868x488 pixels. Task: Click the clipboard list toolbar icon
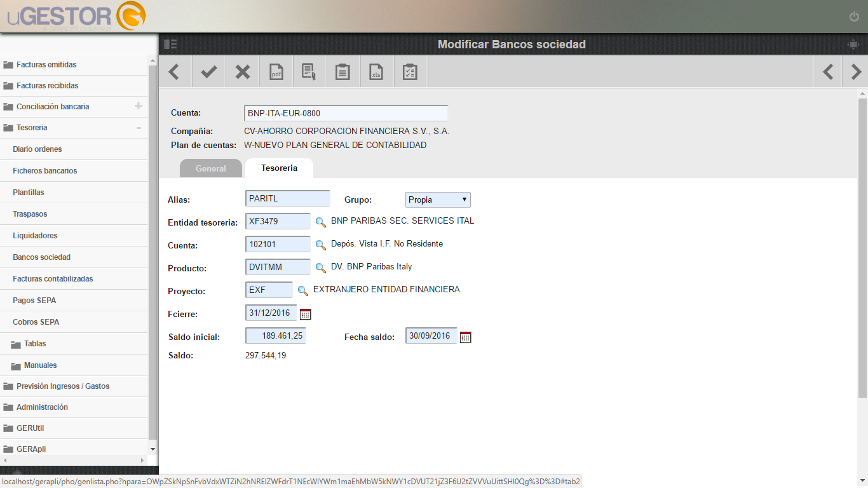coord(343,72)
